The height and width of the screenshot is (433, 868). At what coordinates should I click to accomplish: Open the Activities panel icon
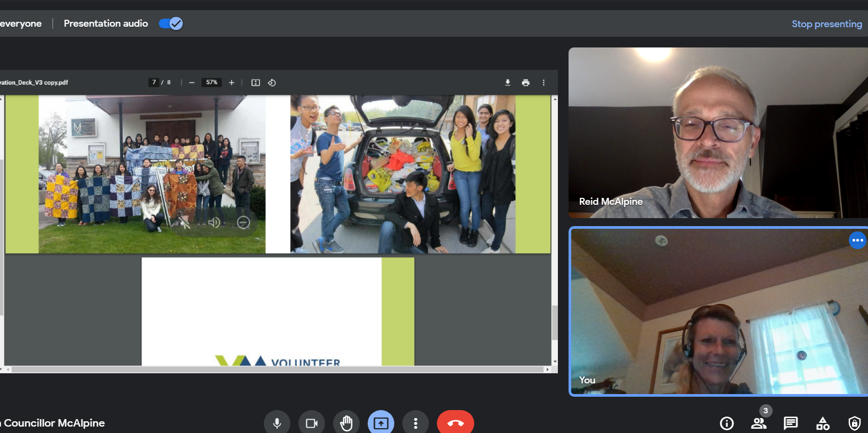tap(823, 423)
